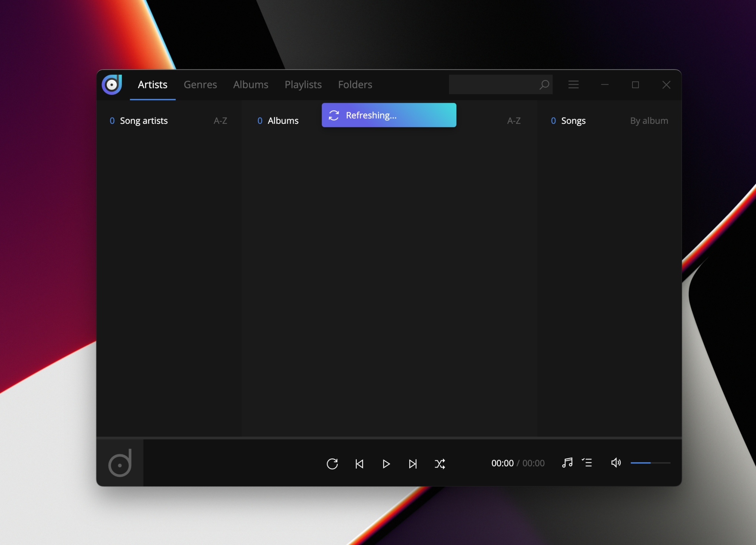Click the album cover placeholder thumbnail
This screenshot has width=756, height=545.
pyautogui.click(x=120, y=463)
